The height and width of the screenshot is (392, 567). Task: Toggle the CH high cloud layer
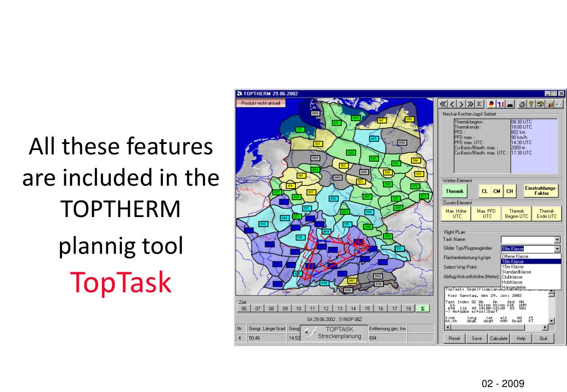coord(509,191)
